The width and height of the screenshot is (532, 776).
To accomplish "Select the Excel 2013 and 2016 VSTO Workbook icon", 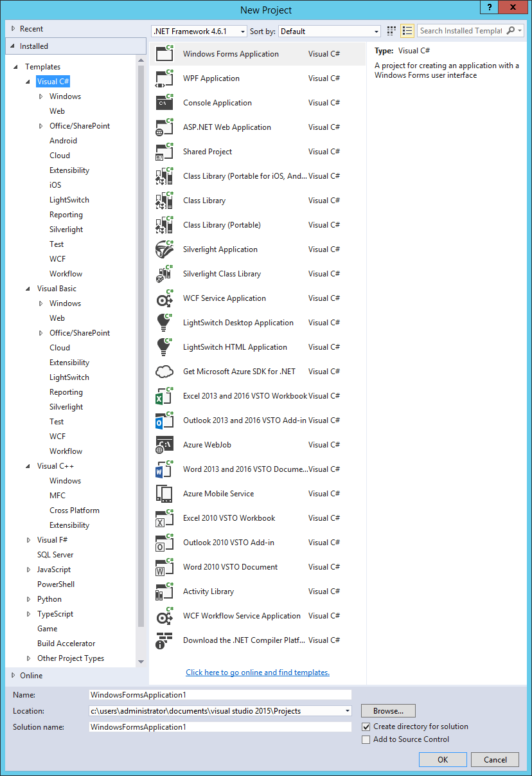I will (164, 396).
